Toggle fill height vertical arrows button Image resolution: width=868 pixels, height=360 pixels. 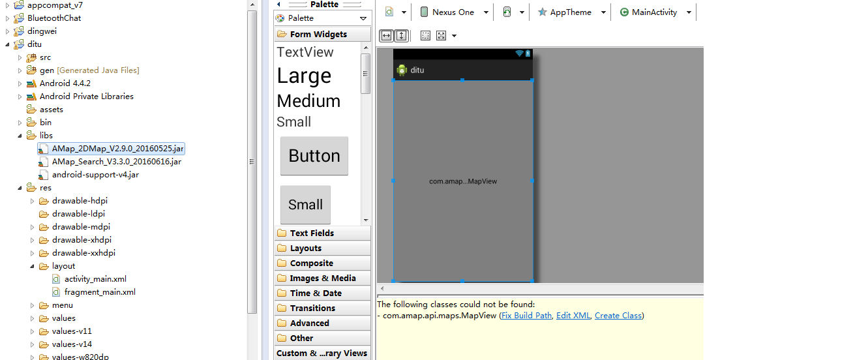[x=402, y=35]
